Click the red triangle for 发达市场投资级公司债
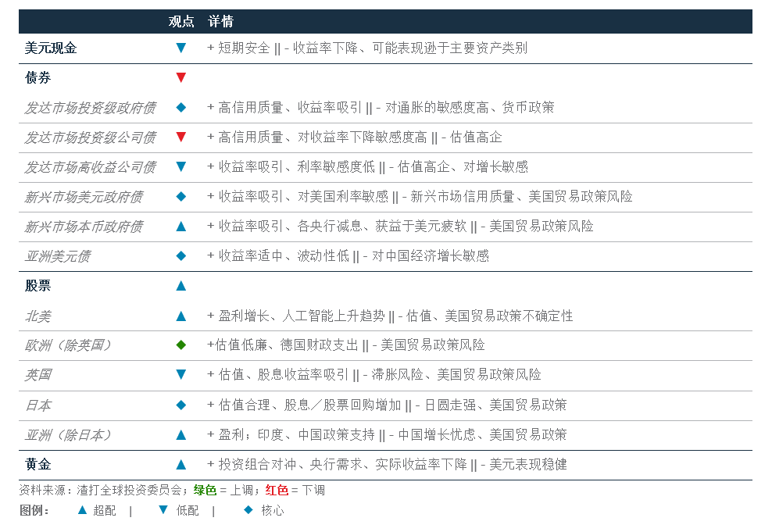This screenshot has height=532, width=772. click(181, 137)
